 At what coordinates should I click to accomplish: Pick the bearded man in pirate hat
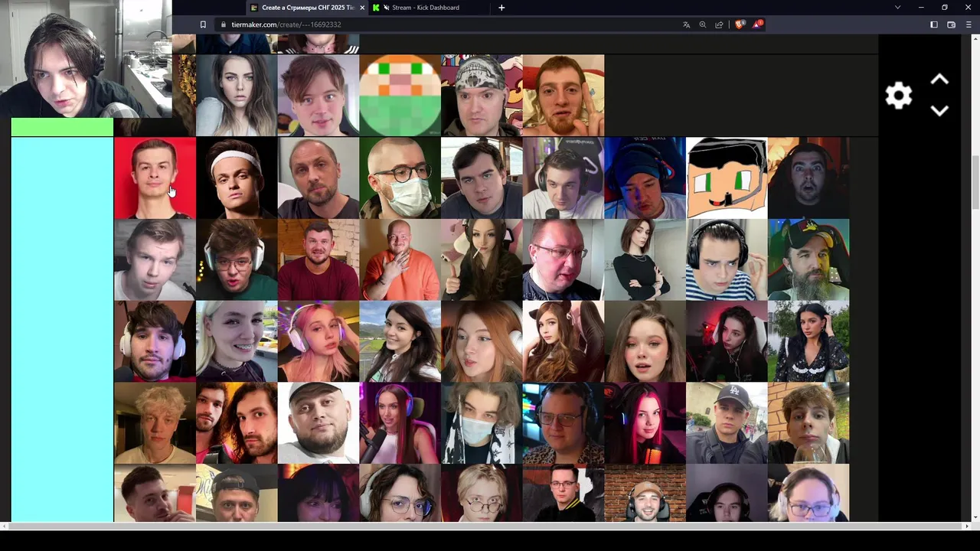point(808,260)
